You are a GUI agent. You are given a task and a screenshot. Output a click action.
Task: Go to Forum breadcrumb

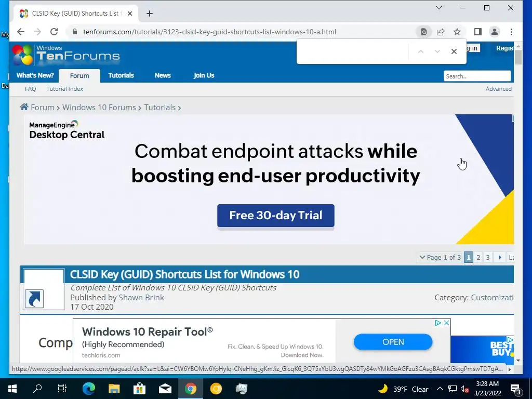(x=43, y=108)
